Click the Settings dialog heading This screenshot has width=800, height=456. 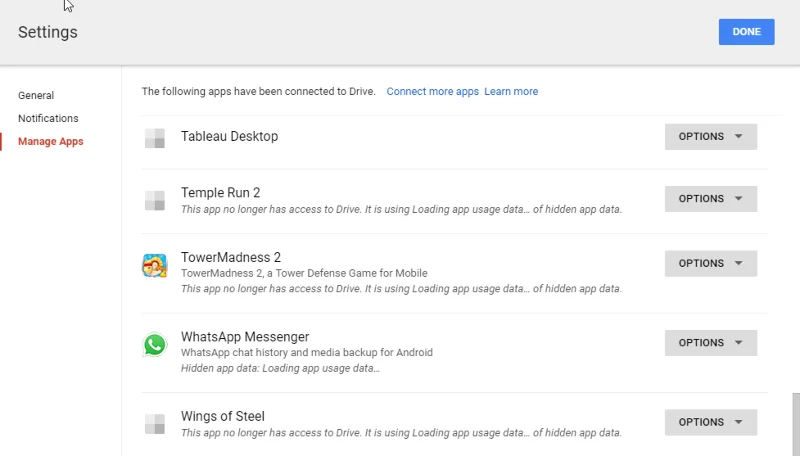click(48, 32)
